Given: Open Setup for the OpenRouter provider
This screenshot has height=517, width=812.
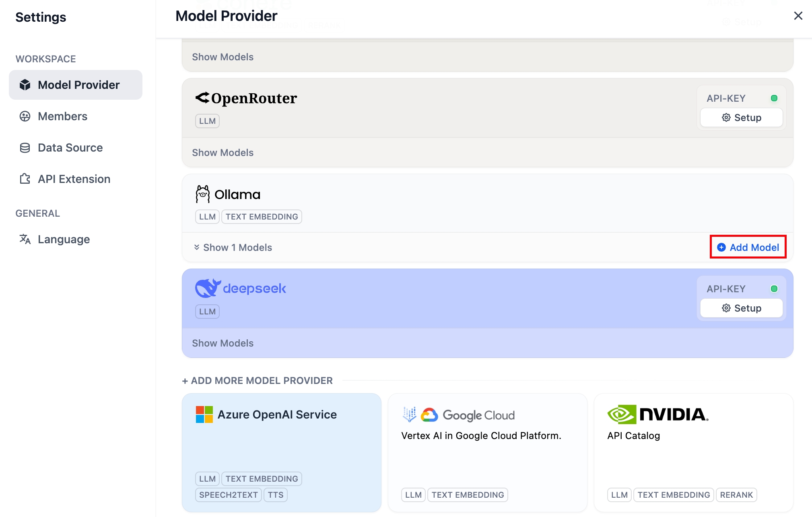Looking at the screenshot, I should click(x=741, y=117).
